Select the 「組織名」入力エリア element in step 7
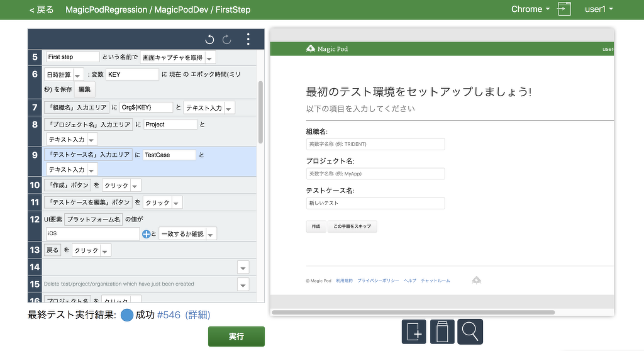 click(76, 108)
